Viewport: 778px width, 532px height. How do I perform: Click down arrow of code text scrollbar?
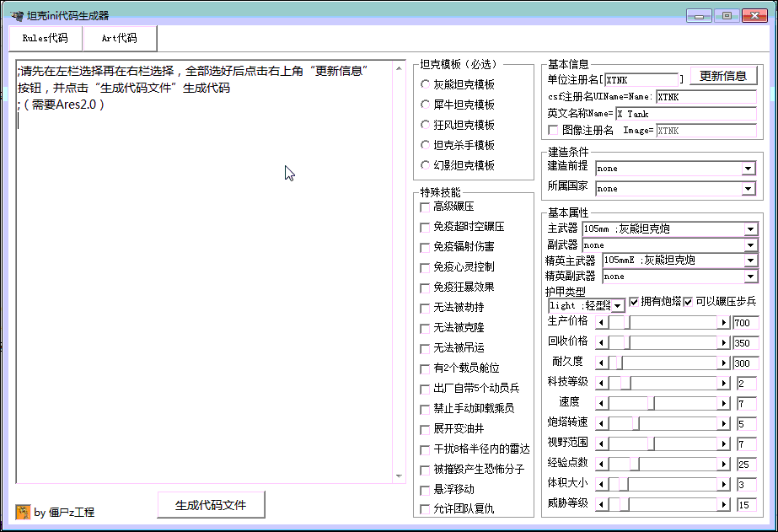coord(399,476)
